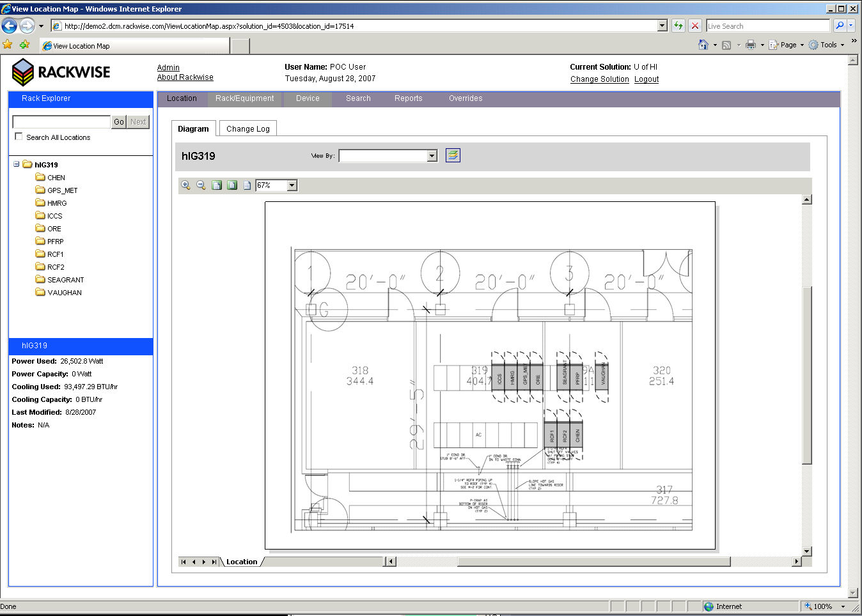Screen dimensions: 862x616
Task: Enable Search All Locations checkbox
Action: (x=19, y=137)
